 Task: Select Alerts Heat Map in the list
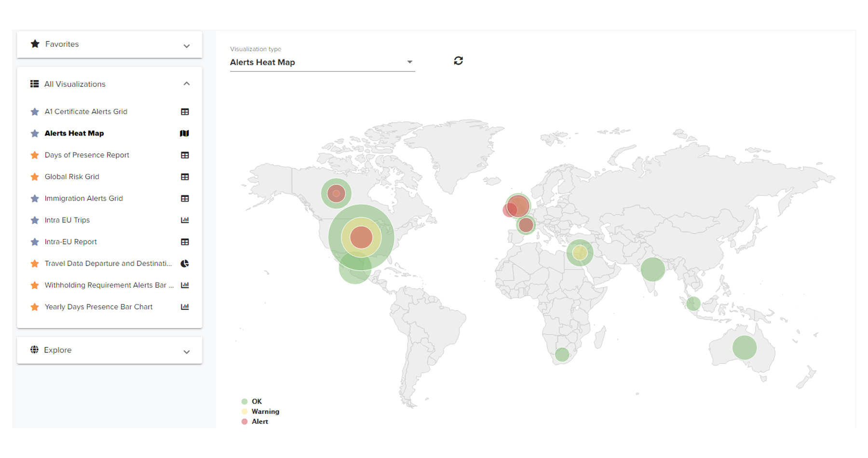tap(74, 134)
